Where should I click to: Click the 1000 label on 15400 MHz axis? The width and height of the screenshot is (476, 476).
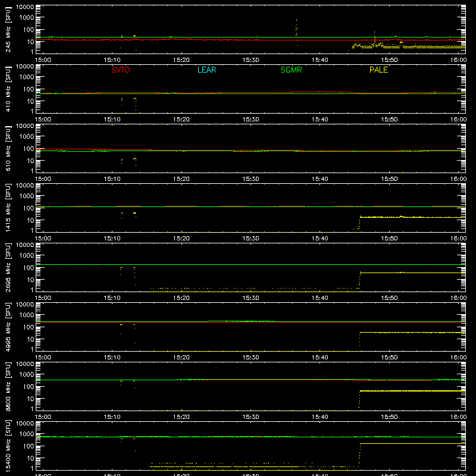pos(27,434)
